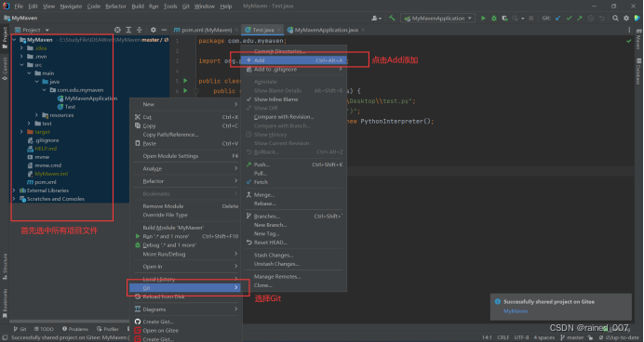Open the New submenu in context menu
The width and height of the screenshot is (644, 342).
pos(185,104)
